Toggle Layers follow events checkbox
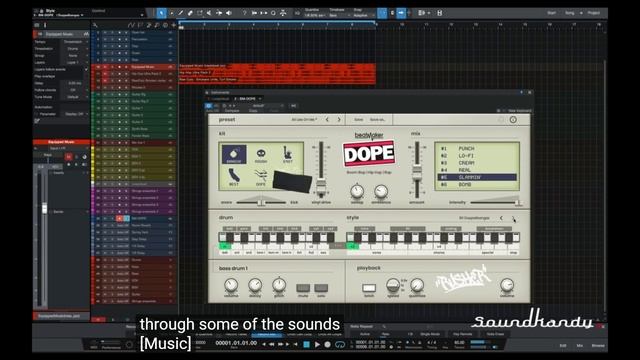Viewport: 640px width, 360px height. 86,69
